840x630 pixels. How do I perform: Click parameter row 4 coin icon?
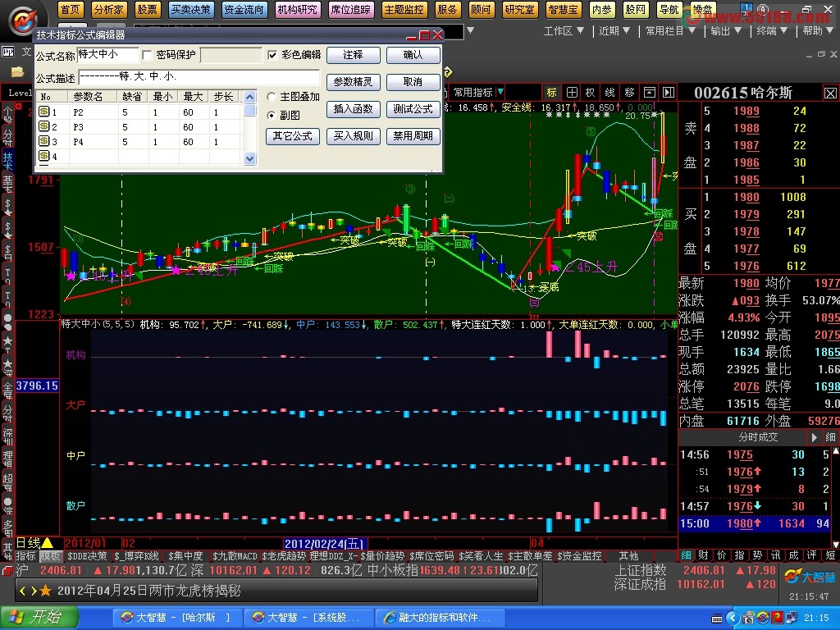(44, 156)
